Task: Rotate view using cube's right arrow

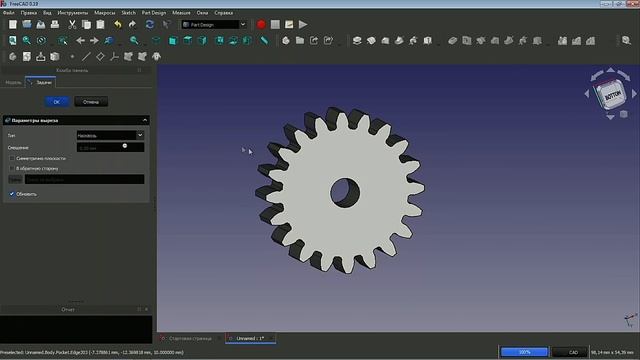Action: pos(634,94)
